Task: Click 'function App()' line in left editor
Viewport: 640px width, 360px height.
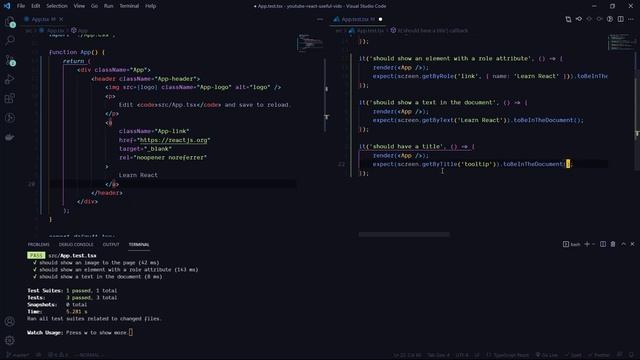Action: coord(77,52)
